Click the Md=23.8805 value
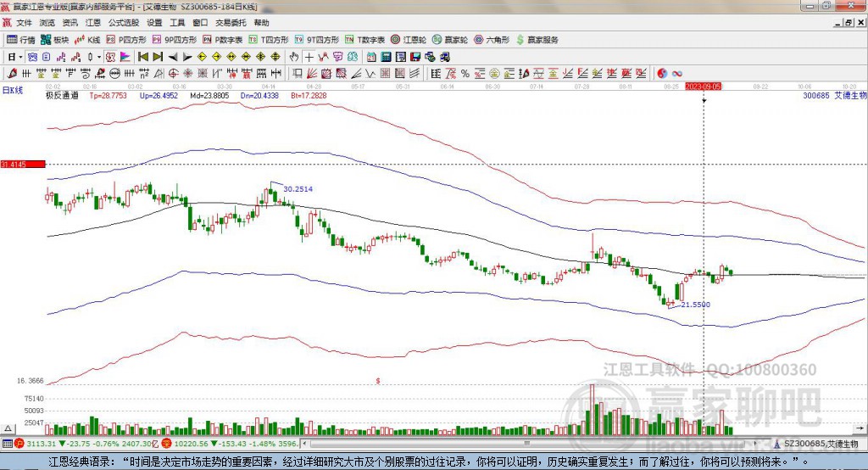The width and height of the screenshot is (868, 470). pos(209,95)
